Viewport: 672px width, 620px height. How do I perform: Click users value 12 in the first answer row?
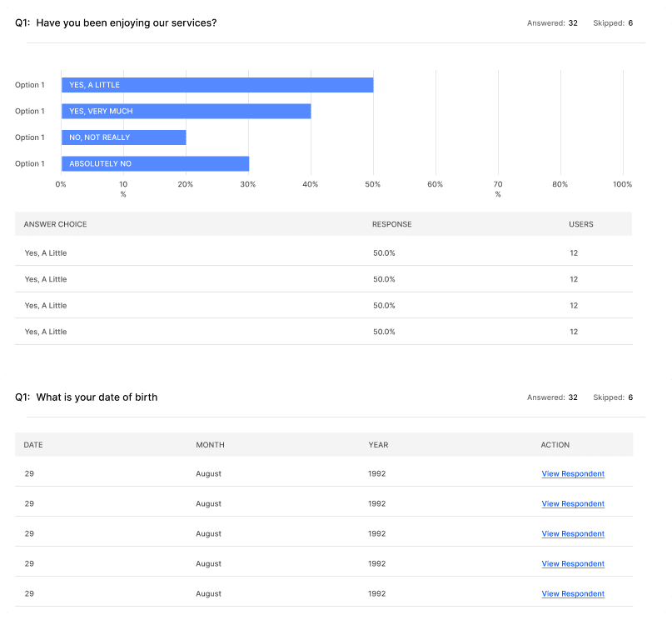(x=574, y=253)
